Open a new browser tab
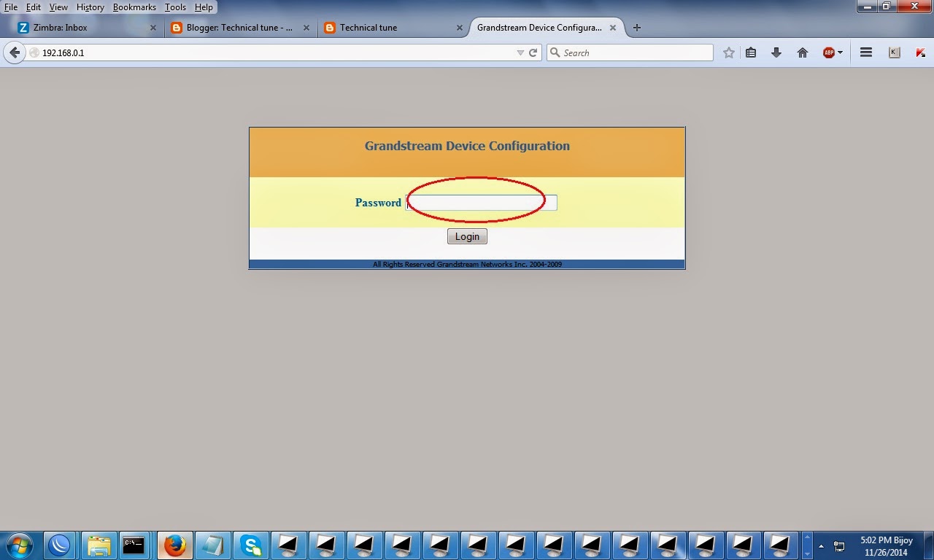This screenshot has height=560, width=934. coord(637,28)
